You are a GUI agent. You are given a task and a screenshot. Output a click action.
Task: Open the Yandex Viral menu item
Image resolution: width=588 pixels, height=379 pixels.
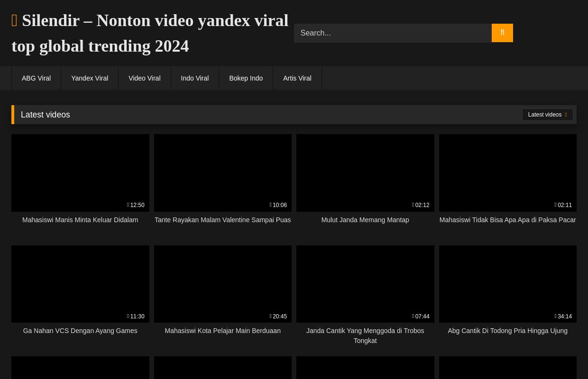pyautogui.click(x=90, y=78)
